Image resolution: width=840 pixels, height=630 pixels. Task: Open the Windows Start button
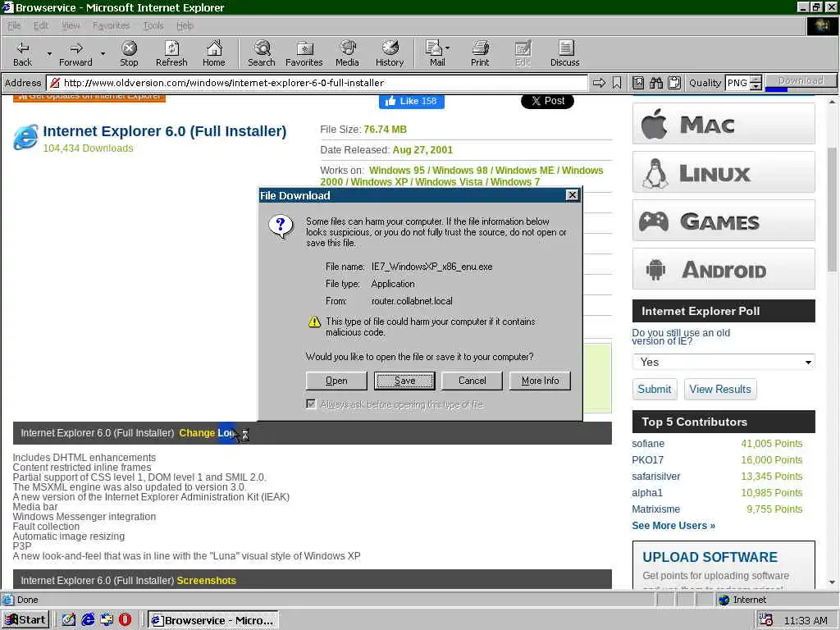(x=25, y=620)
